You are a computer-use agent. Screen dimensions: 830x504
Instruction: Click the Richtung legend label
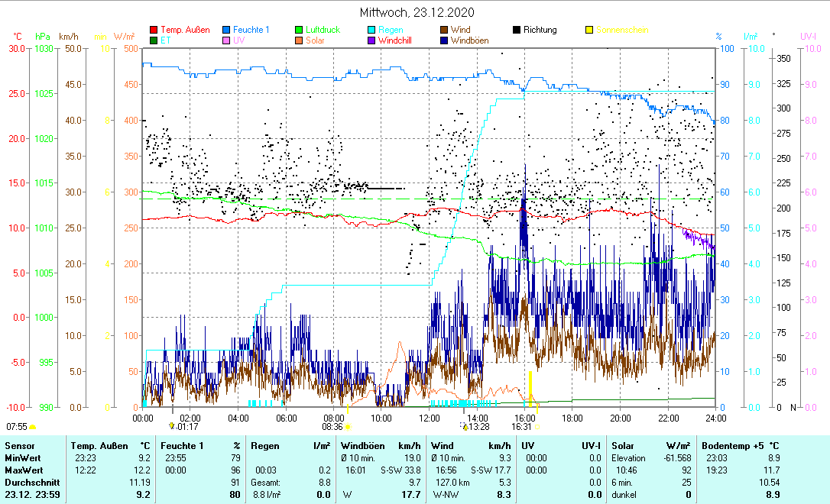[540, 31]
